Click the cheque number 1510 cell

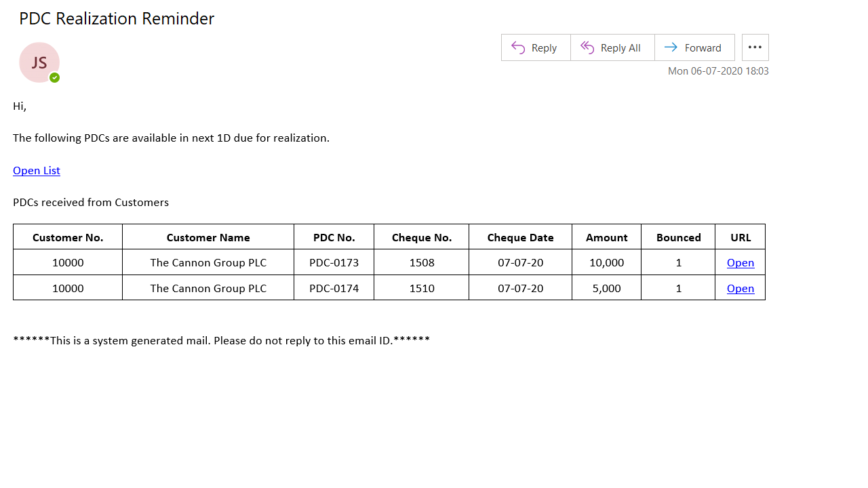tap(422, 288)
